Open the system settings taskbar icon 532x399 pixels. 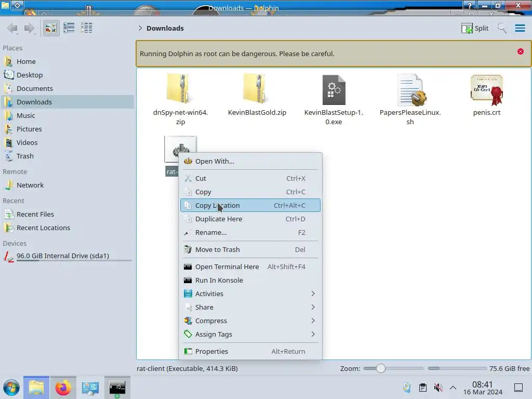click(x=90, y=388)
